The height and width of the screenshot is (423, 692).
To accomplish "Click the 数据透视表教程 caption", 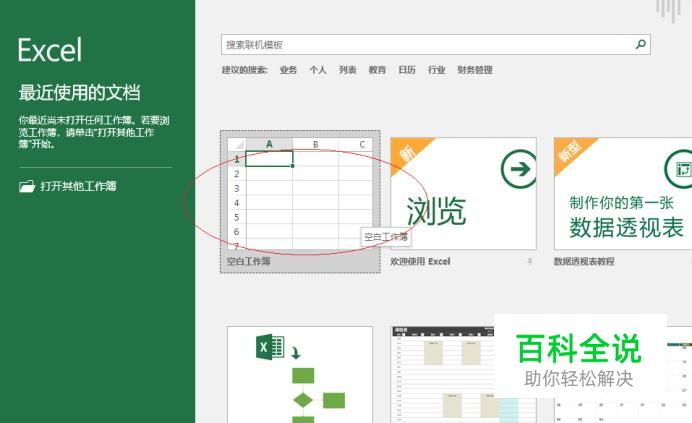I will [x=584, y=261].
